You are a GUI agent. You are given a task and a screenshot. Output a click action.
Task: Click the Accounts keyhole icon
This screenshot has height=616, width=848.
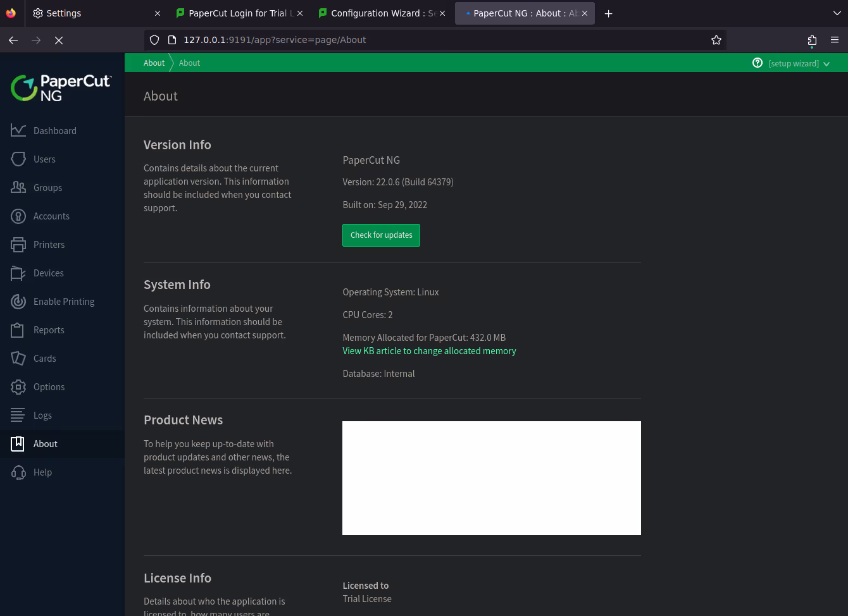(18, 216)
